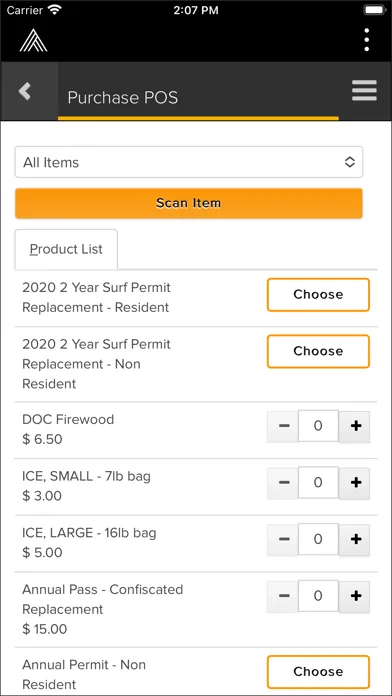Select the Product List tab

pyautogui.click(x=66, y=249)
